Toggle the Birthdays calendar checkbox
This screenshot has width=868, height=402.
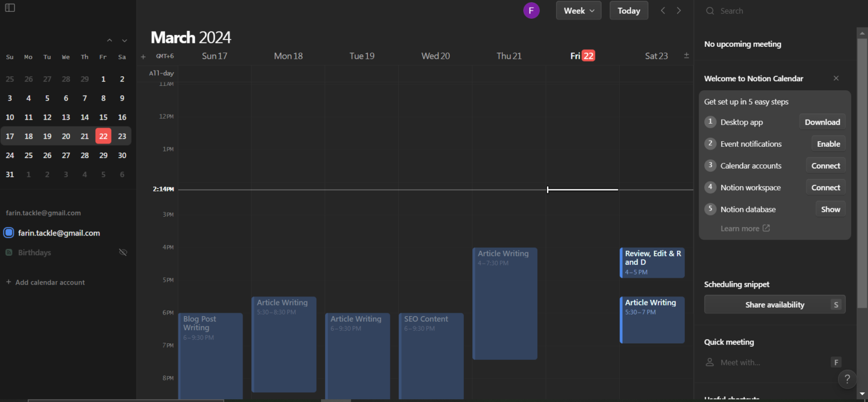(9, 252)
